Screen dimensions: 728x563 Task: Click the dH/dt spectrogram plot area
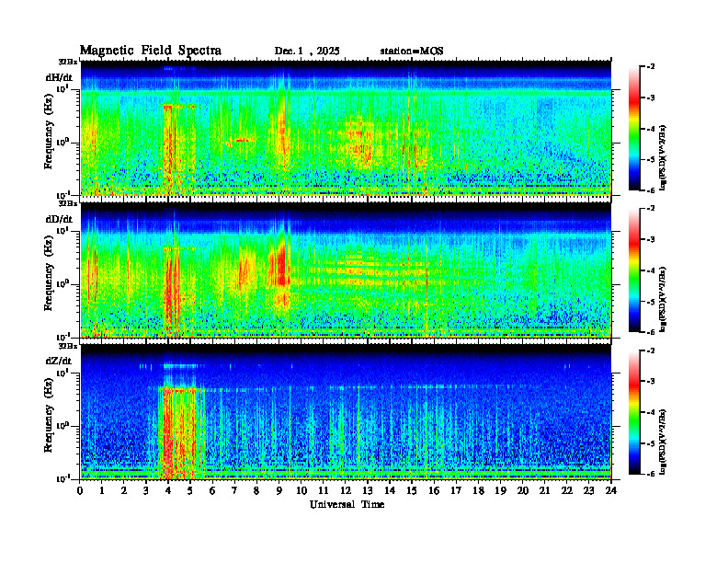(x=346, y=128)
